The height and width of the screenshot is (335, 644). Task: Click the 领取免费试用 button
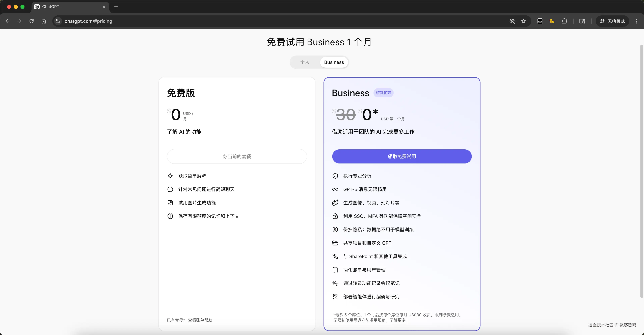(402, 156)
